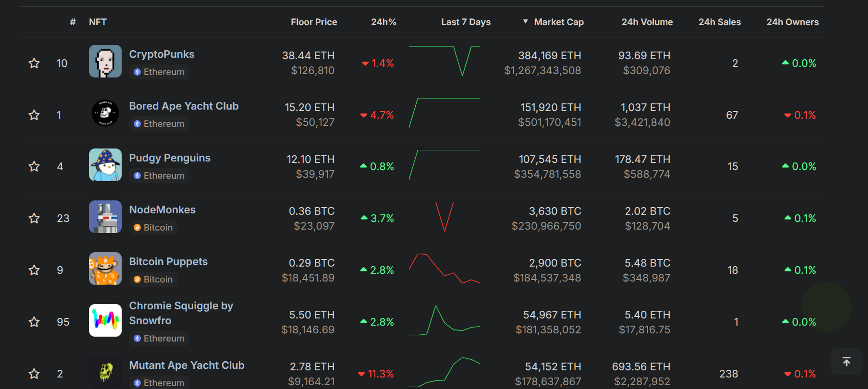
Task: Toggle the NodeMonkes favorite star
Action: (x=34, y=218)
